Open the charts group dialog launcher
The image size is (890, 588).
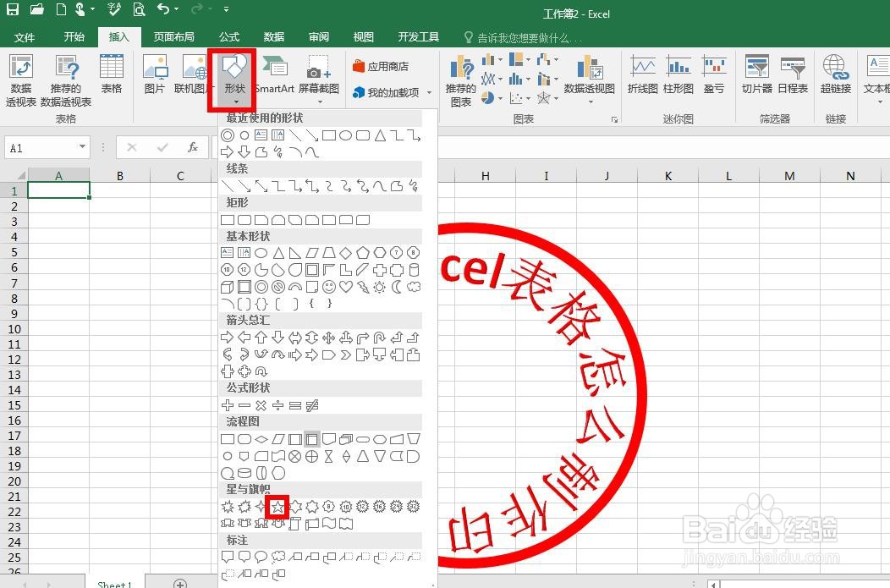pyautogui.click(x=614, y=119)
